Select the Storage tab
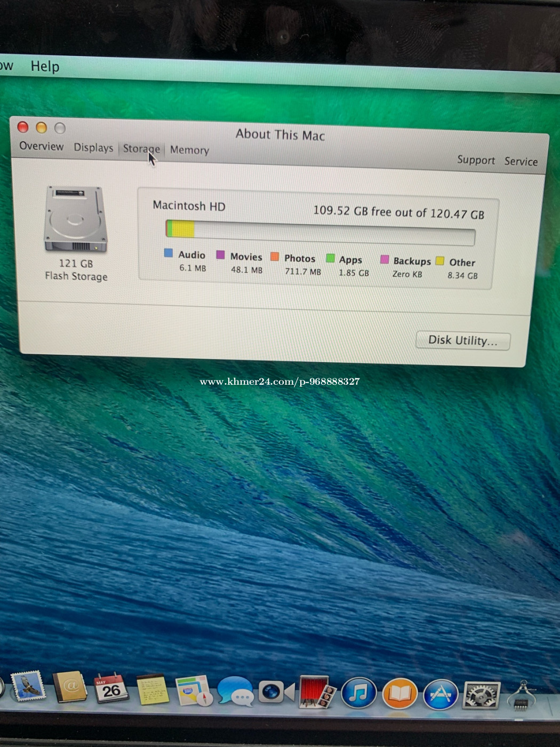The height and width of the screenshot is (747, 560). (141, 149)
